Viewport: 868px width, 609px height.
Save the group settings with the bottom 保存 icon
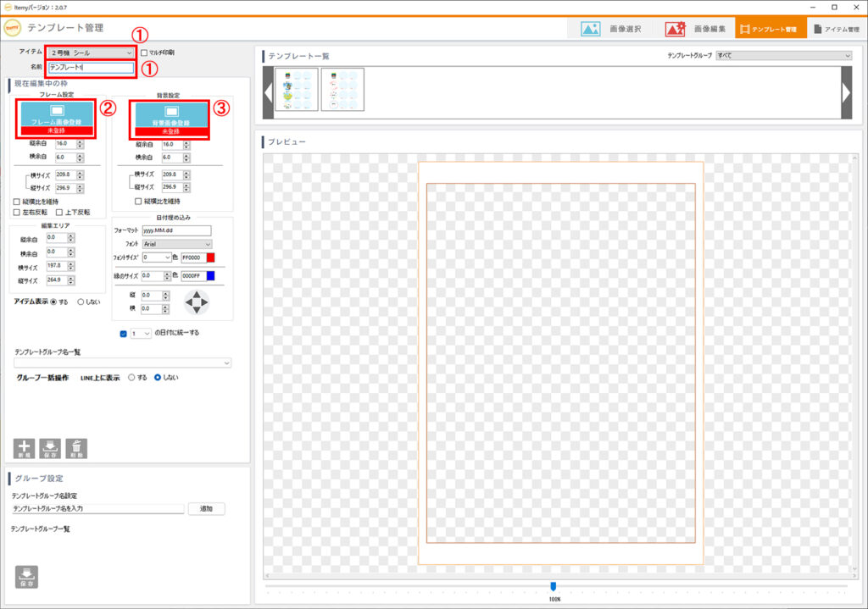[x=26, y=576]
